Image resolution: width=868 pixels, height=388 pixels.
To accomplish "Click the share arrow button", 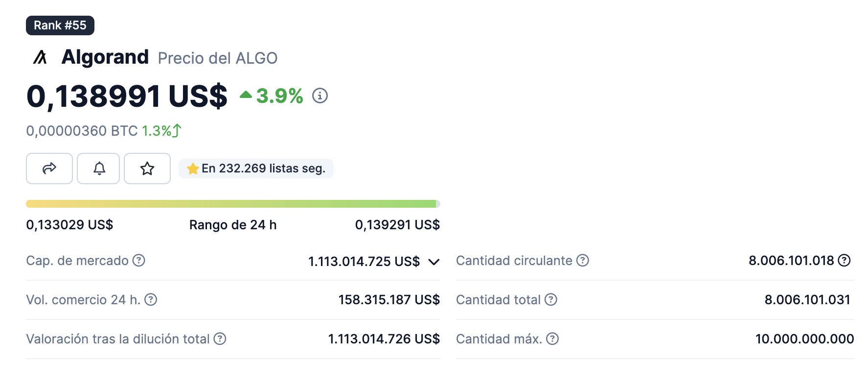I will [49, 169].
